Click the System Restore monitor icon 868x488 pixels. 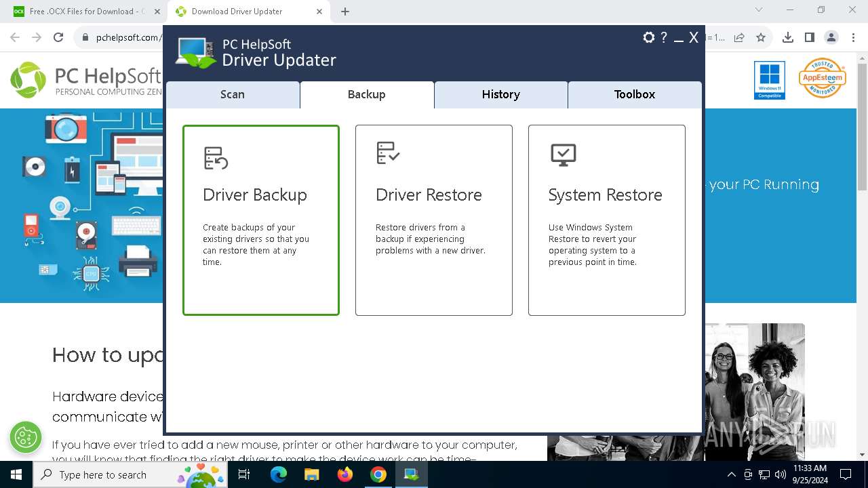pos(563,155)
